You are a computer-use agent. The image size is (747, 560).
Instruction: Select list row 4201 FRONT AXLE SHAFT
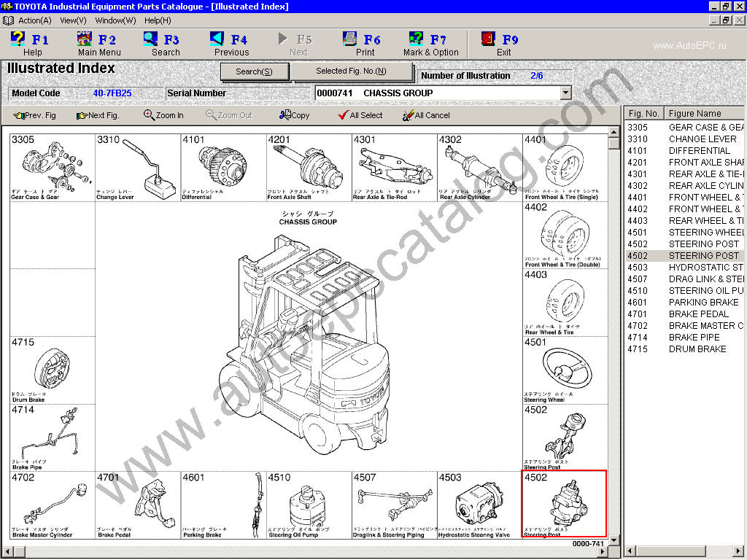click(x=684, y=163)
